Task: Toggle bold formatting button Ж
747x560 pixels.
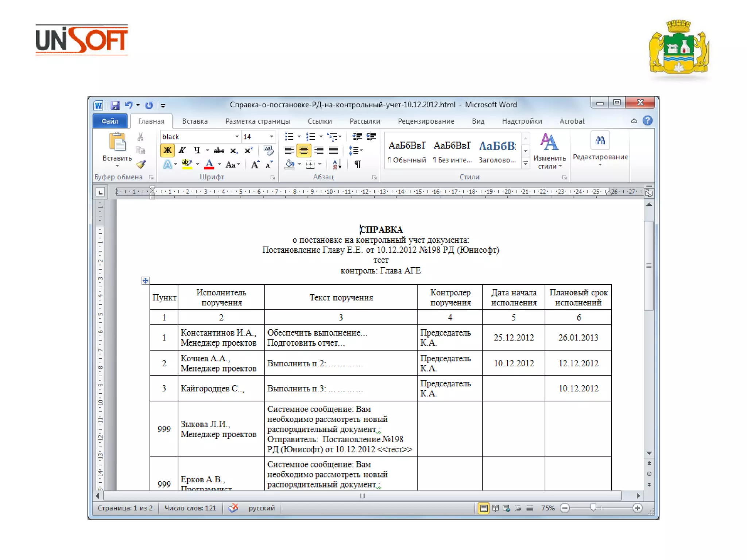Action: [167, 150]
